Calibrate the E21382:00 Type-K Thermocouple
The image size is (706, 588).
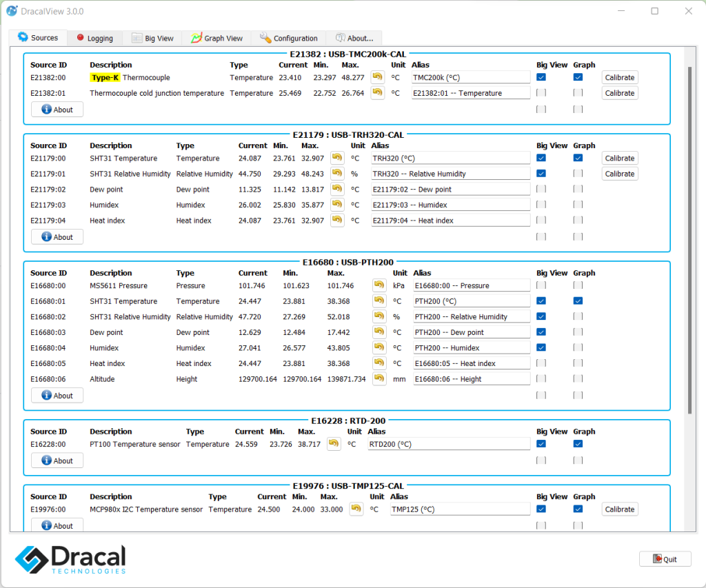(620, 77)
